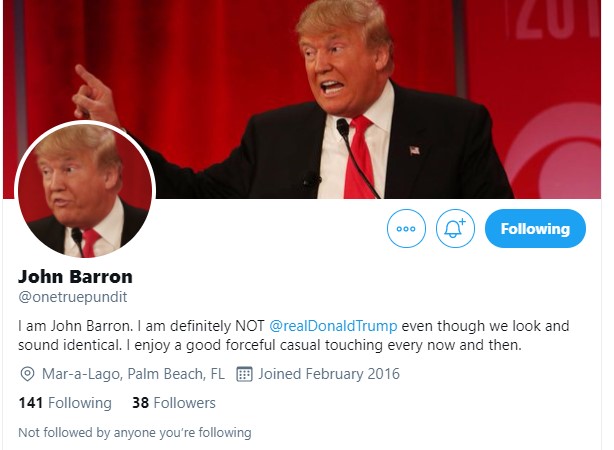Open the @realDonaldTrump mention link
The image size is (614, 450).
tap(333, 326)
